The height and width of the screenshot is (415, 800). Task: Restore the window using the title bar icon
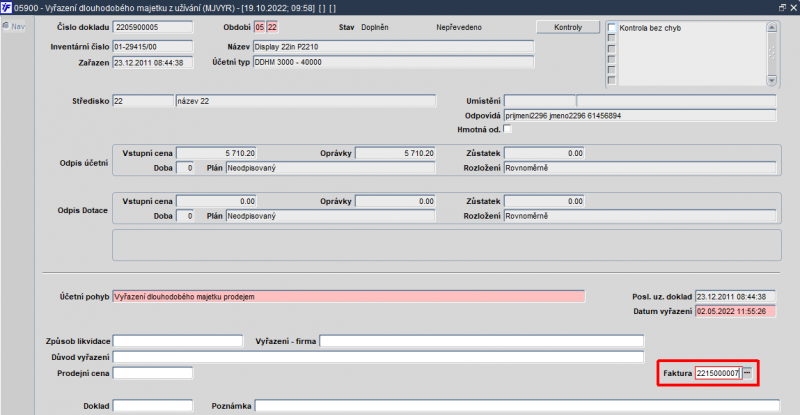(x=782, y=8)
